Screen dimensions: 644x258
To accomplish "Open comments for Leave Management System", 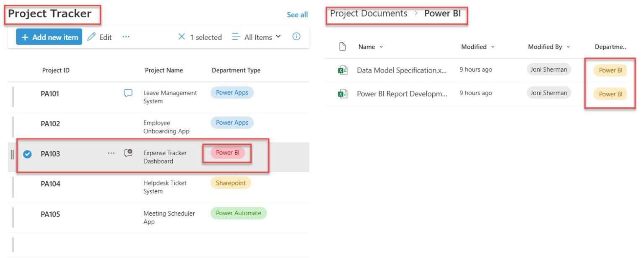I will click(x=127, y=93).
